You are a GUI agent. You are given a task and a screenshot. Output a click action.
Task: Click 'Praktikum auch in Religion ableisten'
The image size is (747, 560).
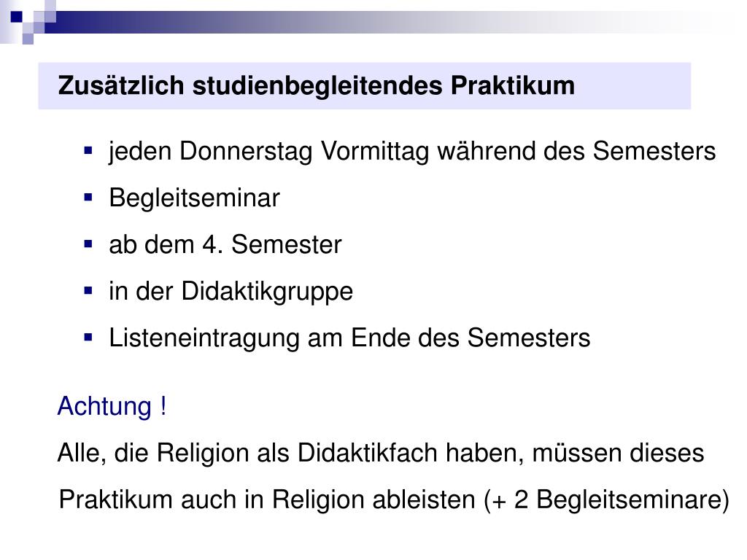pyautogui.click(x=267, y=500)
